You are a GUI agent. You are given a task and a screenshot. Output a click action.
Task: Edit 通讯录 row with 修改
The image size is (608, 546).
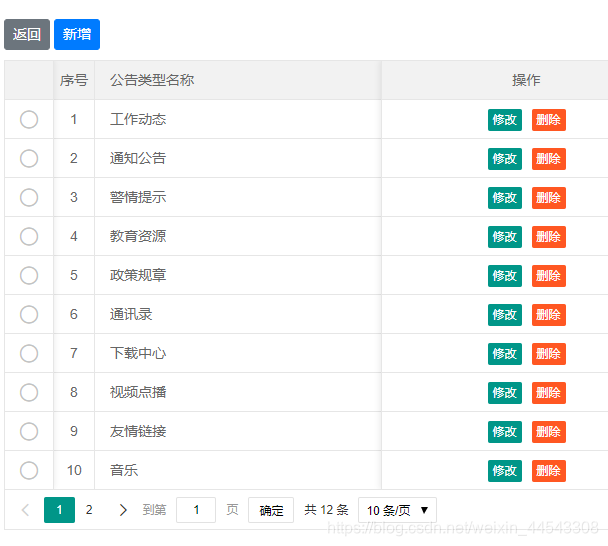point(505,315)
